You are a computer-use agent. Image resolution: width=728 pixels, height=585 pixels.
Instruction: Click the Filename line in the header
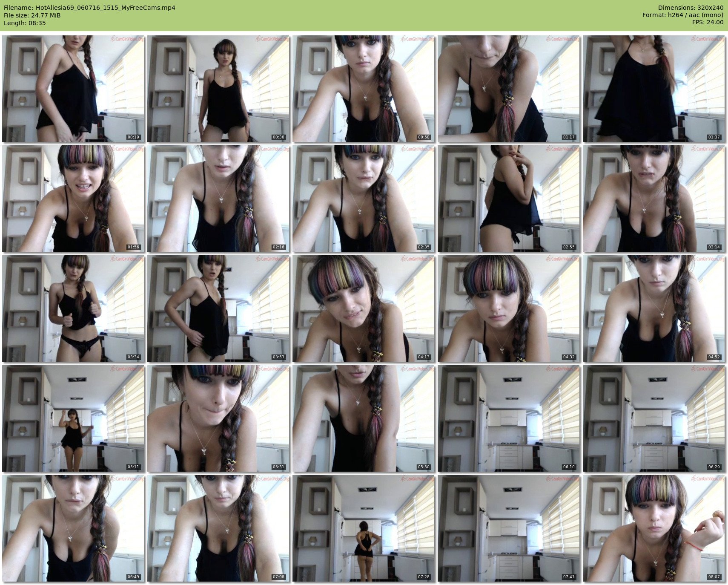click(89, 8)
